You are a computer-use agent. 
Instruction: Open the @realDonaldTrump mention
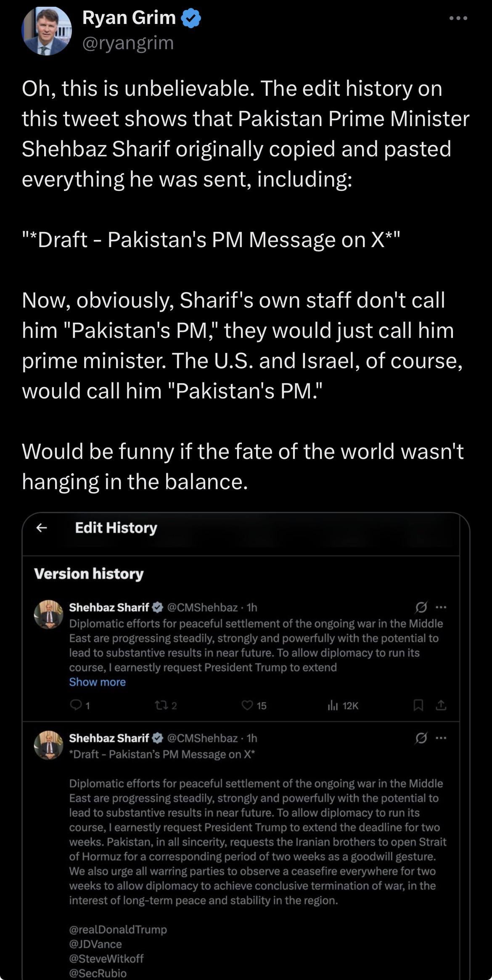click(118, 929)
